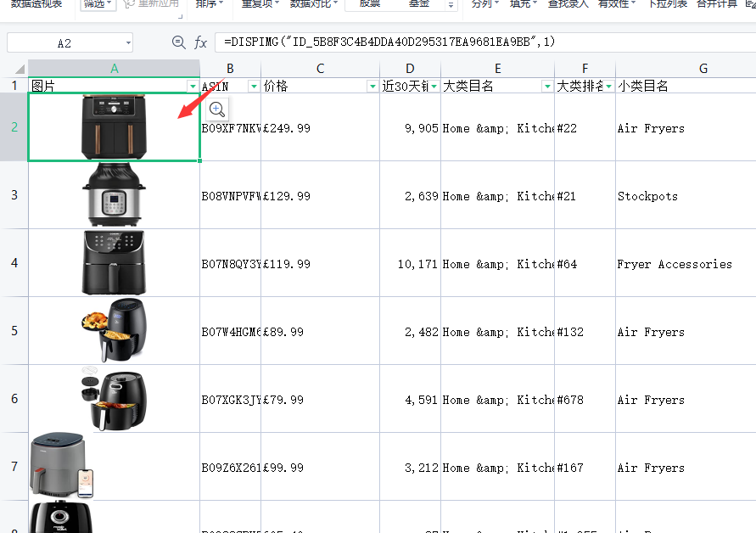Click the ASIN cell B07N8QY3Y
This screenshot has height=533, width=756.
(231, 264)
